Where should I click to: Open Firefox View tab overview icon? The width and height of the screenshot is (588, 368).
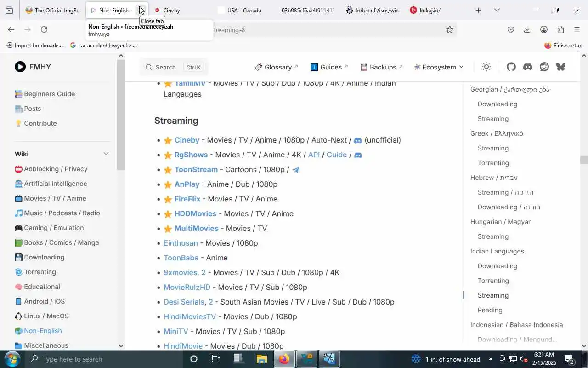(9, 10)
